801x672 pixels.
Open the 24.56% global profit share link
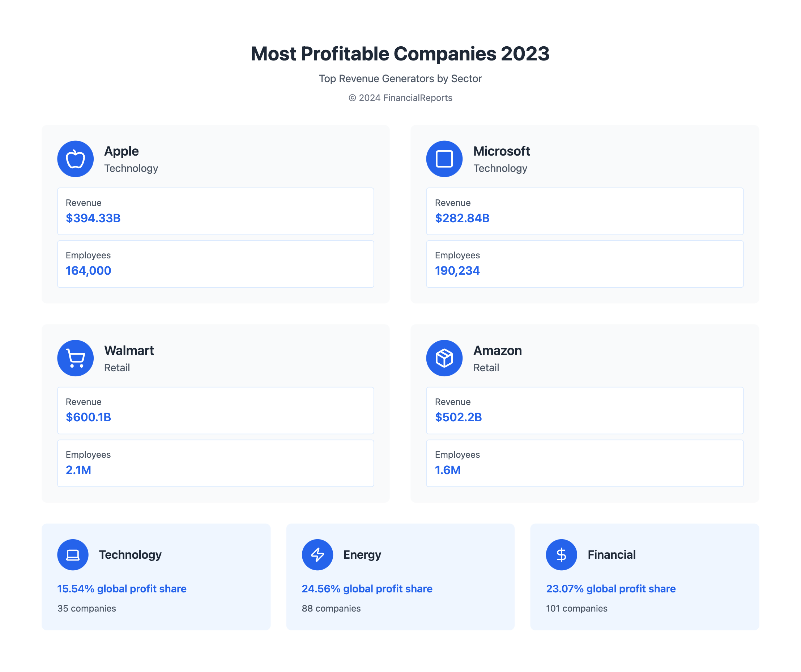click(x=367, y=588)
